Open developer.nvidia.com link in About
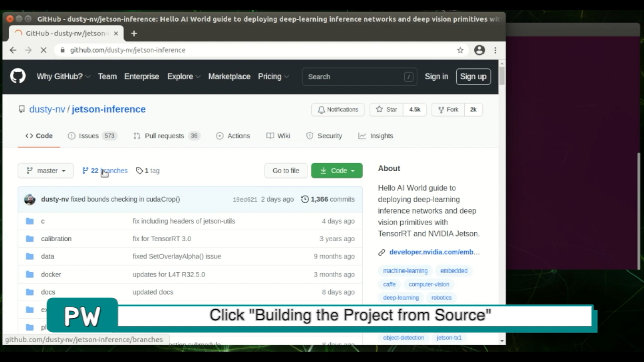 click(x=435, y=252)
